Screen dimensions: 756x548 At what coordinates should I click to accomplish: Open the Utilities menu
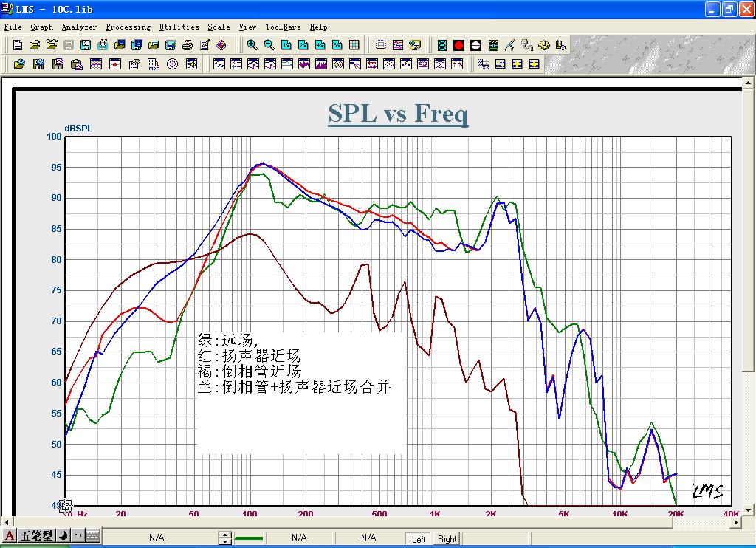(179, 27)
